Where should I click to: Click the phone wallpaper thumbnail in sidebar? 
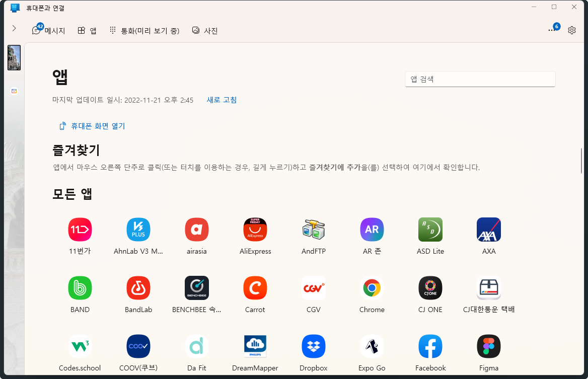14,58
